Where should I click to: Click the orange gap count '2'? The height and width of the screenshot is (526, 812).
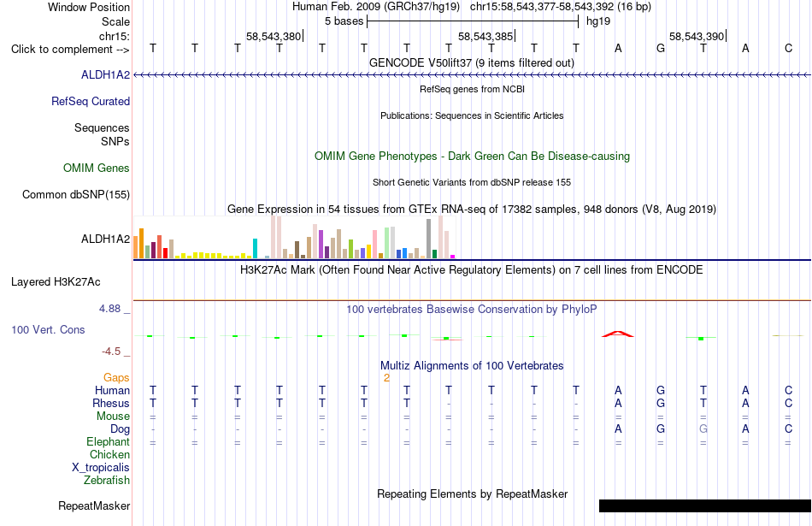(x=386, y=378)
